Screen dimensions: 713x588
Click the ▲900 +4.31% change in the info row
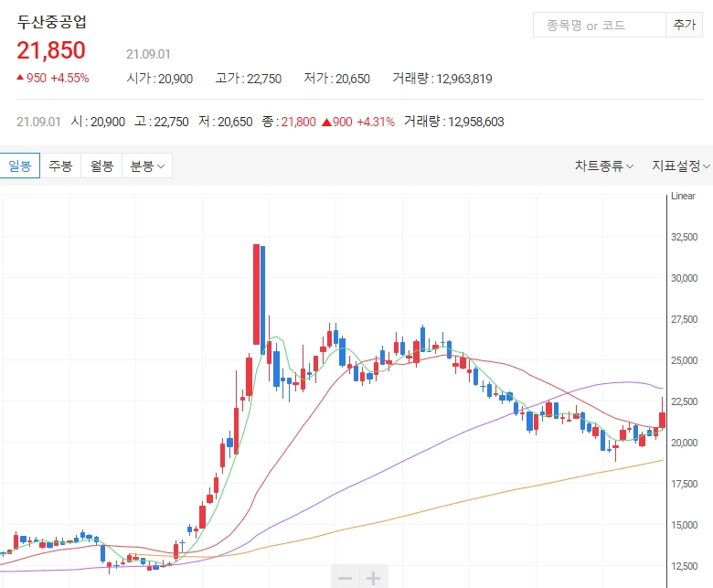pos(358,122)
